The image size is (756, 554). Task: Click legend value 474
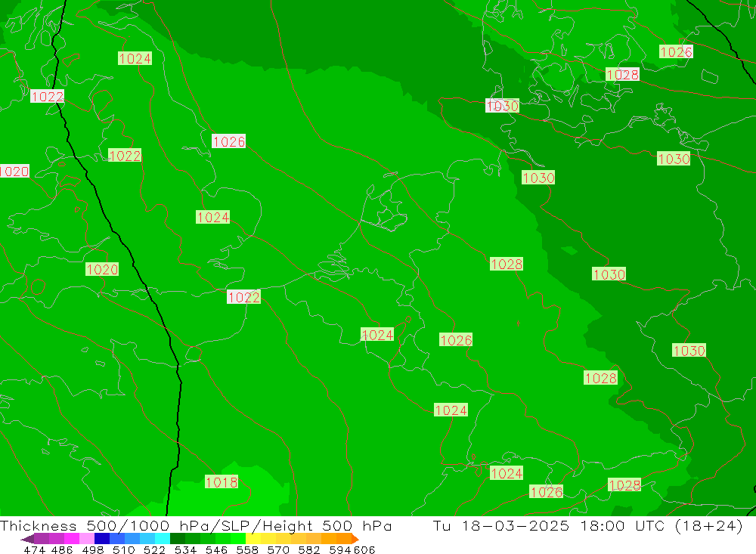34,549
